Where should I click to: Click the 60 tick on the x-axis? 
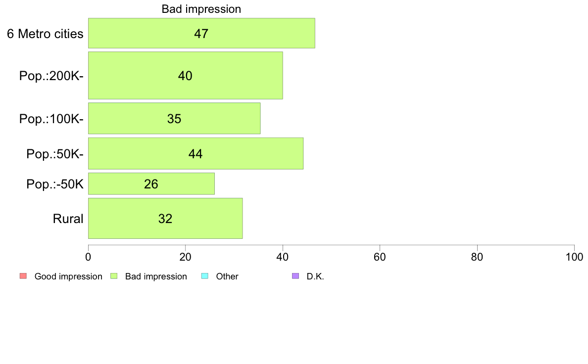pos(380,257)
